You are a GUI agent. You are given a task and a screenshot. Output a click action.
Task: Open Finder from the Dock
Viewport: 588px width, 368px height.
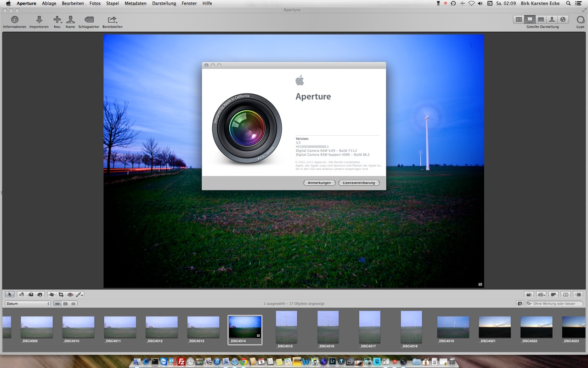pos(137,362)
